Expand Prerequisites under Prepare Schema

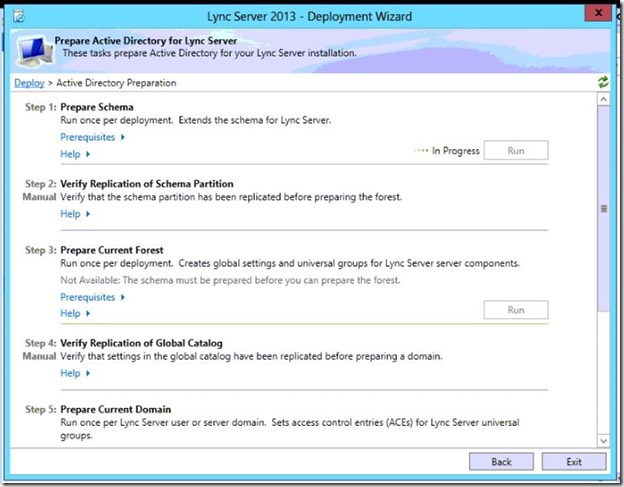pos(92,137)
